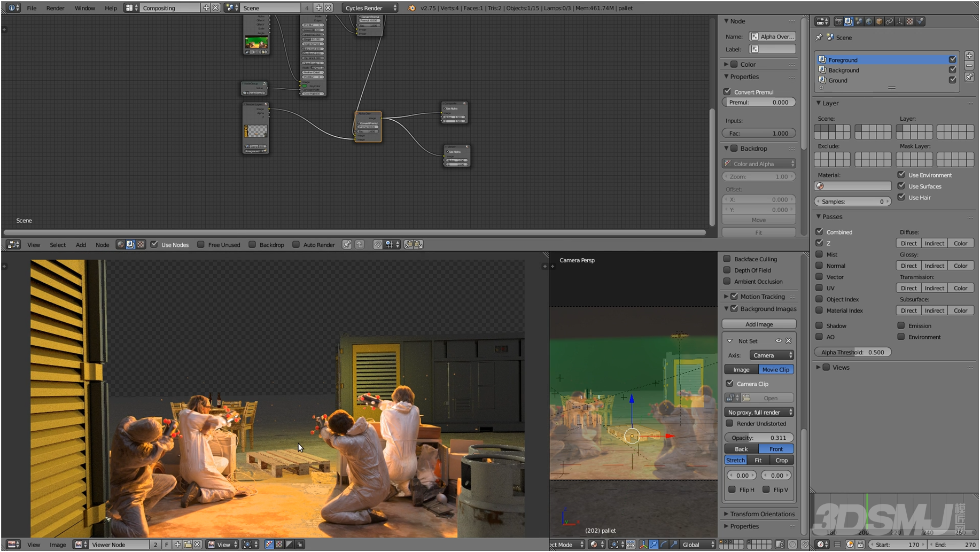Enable Auto Render checkbox
This screenshot has width=980, height=552.
(296, 245)
